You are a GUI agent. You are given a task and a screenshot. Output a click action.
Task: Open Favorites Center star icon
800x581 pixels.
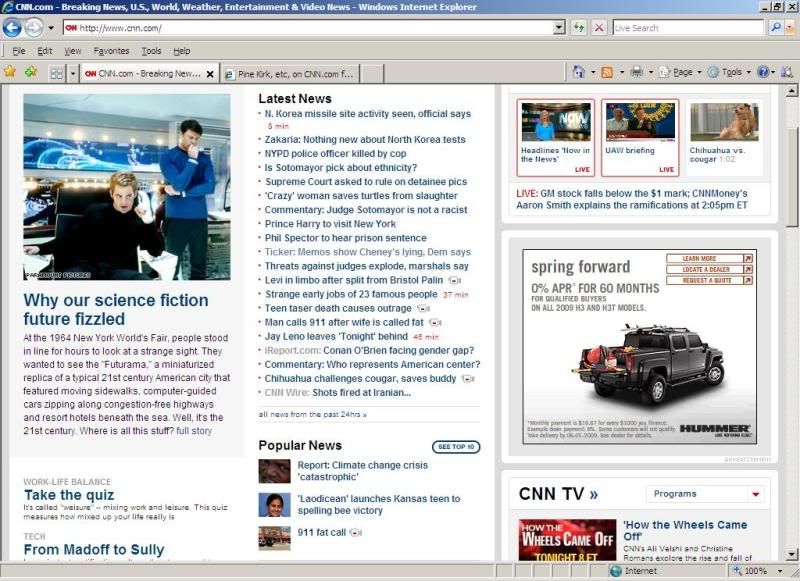tap(10, 72)
